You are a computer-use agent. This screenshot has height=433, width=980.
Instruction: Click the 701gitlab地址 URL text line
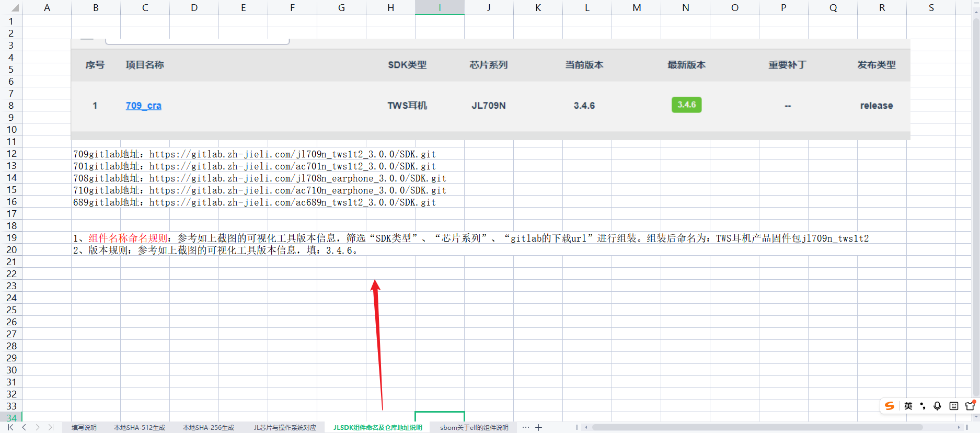255,166
